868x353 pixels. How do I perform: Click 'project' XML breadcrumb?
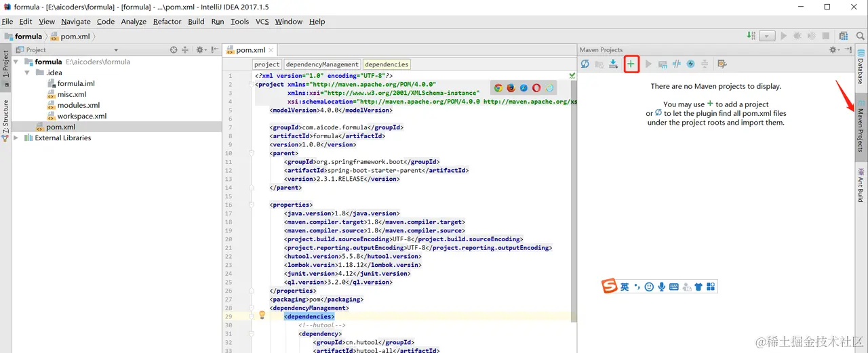click(267, 64)
